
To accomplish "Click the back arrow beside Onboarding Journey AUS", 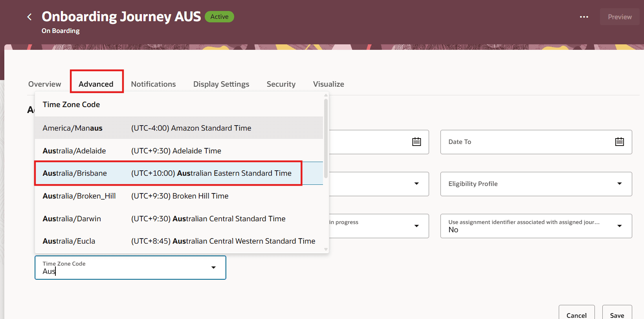I will (x=29, y=17).
